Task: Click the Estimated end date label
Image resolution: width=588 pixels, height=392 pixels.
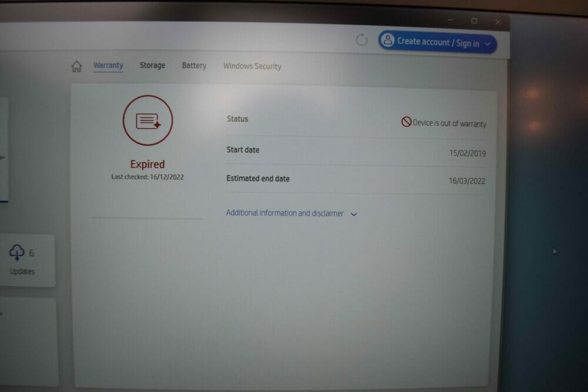Action: [258, 179]
